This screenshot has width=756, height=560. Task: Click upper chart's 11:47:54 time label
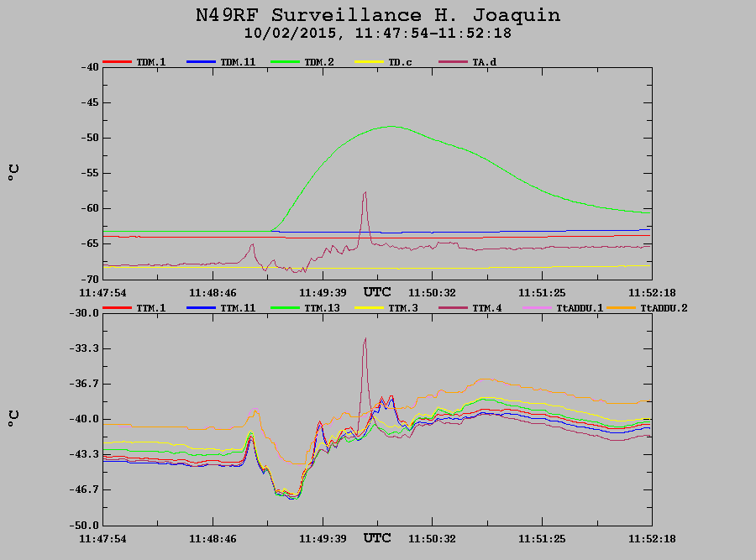(102, 293)
